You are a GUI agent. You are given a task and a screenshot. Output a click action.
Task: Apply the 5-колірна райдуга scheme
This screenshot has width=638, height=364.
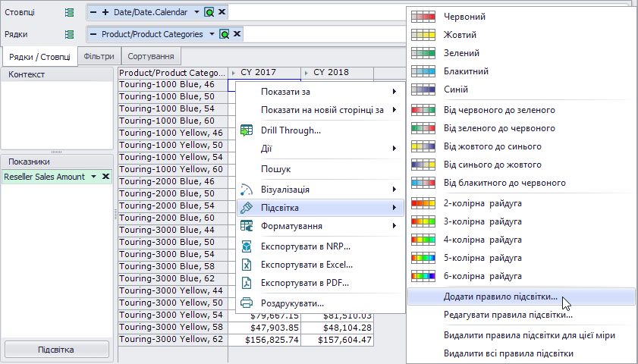(x=521, y=258)
